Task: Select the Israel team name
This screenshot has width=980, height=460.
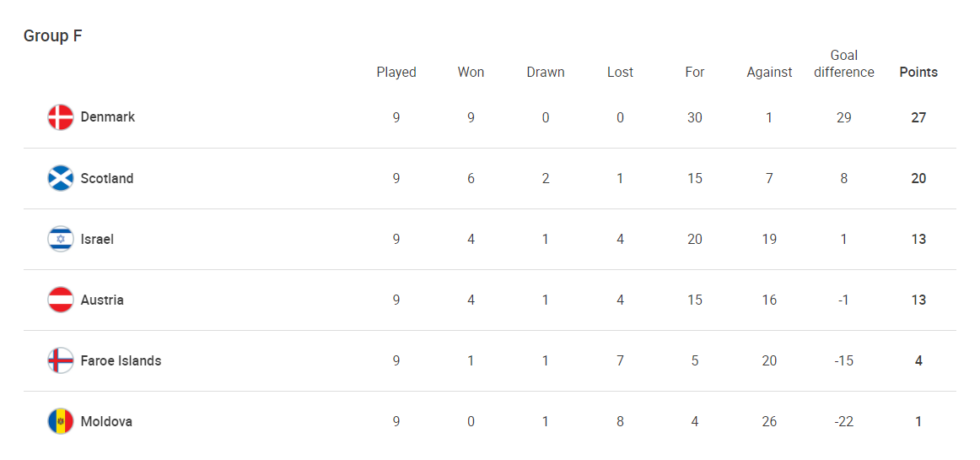Action: (97, 239)
